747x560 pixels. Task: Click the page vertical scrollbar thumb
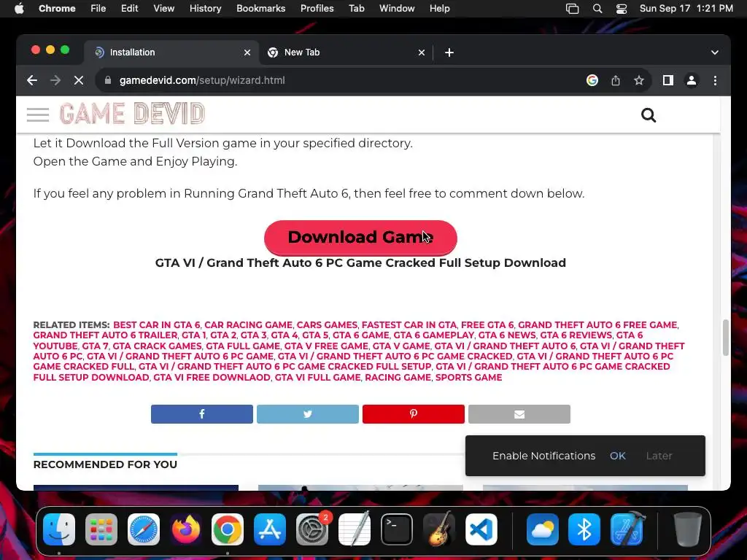coord(726,338)
